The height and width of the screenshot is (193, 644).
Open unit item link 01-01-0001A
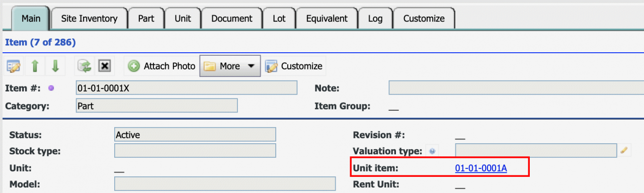[x=481, y=168]
